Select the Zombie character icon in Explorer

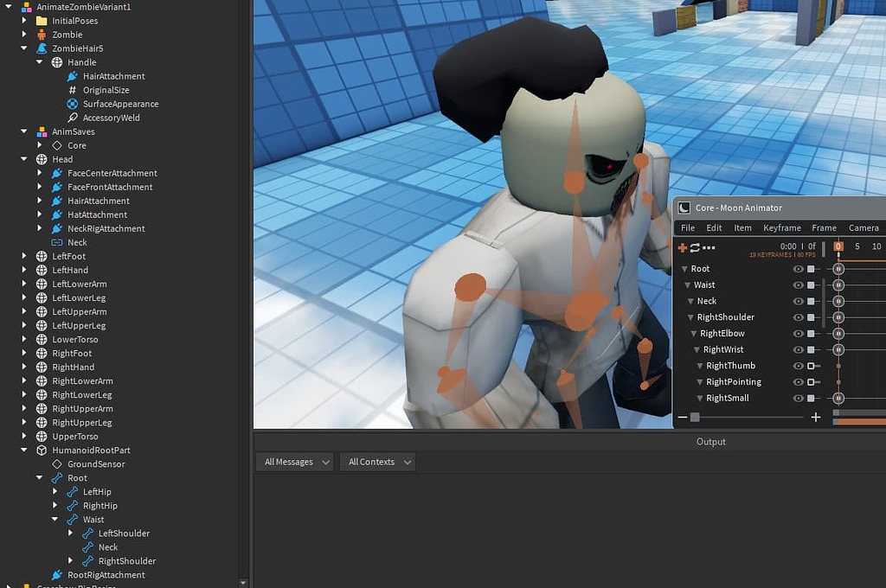(42, 35)
